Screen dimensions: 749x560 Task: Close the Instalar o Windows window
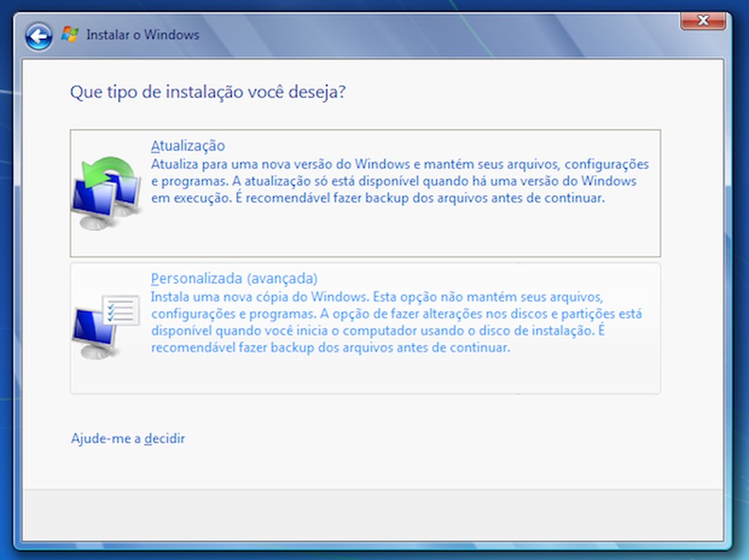coord(702,21)
